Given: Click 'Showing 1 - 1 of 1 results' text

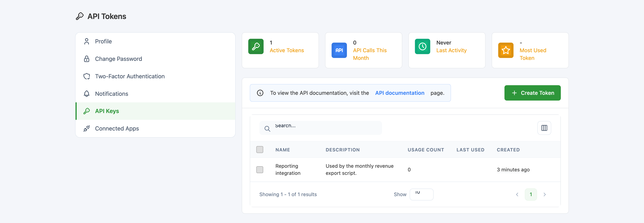Looking at the screenshot, I should pyautogui.click(x=288, y=194).
